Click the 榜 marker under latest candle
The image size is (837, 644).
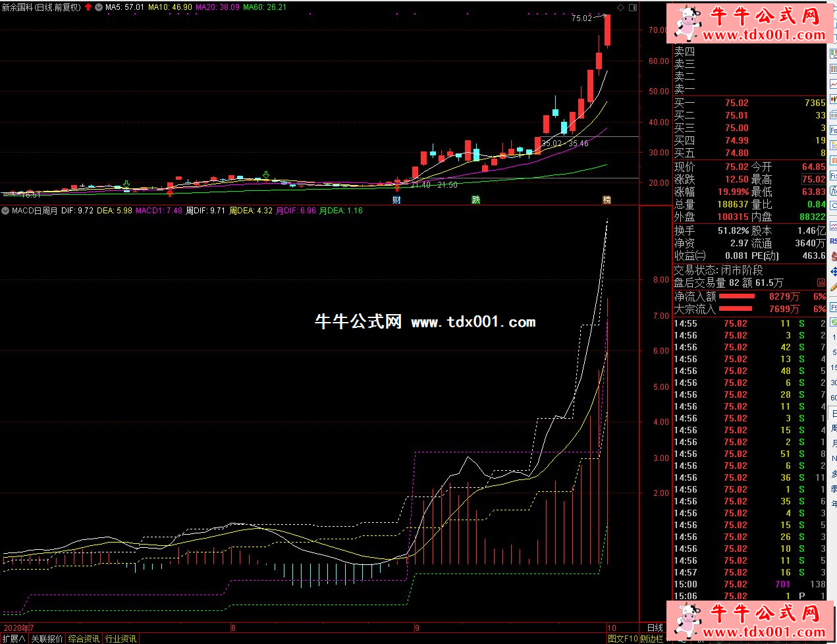(x=607, y=200)
